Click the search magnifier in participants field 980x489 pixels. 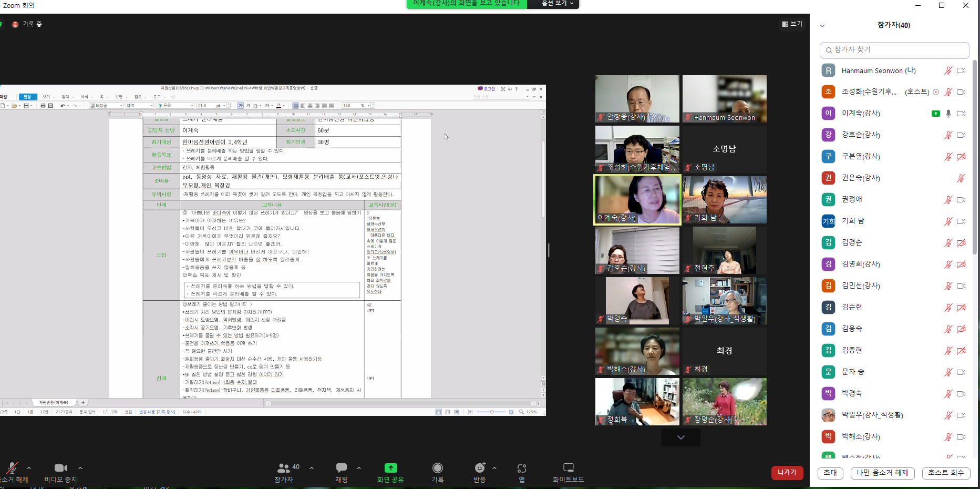[x=829, y=50]
